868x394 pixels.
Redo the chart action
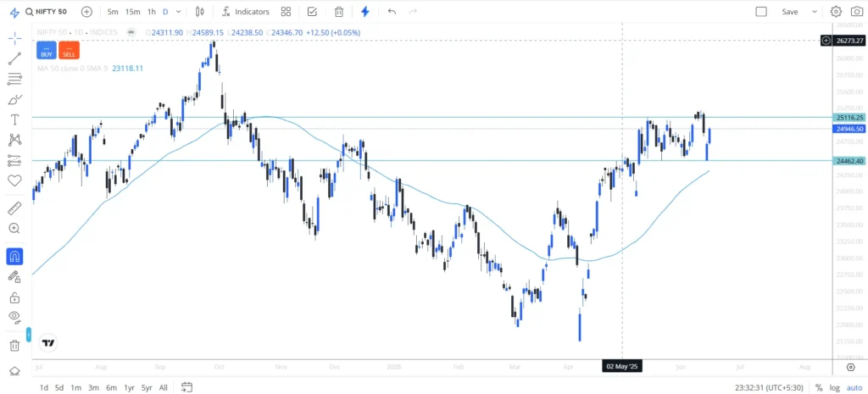(x=413, y=12)
